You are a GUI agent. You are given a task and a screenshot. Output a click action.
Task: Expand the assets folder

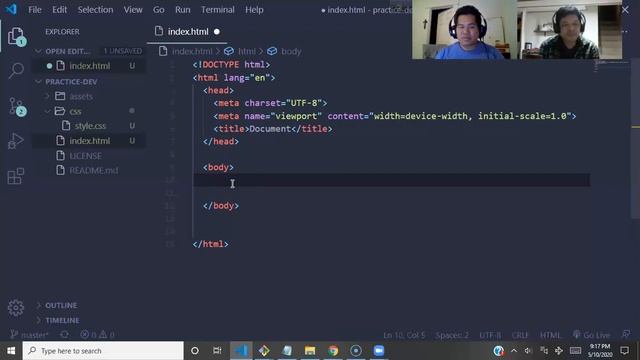point(81,96)
